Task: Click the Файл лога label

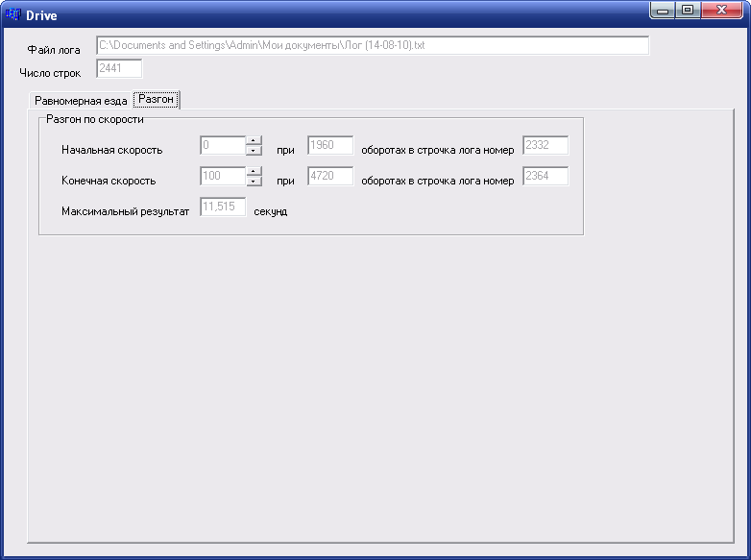Action: 54,50
